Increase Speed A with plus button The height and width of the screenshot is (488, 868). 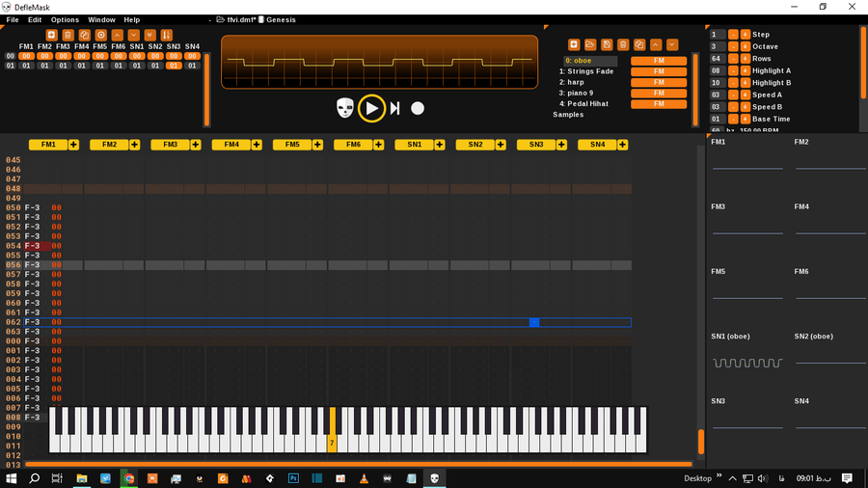tap(746, 95)
